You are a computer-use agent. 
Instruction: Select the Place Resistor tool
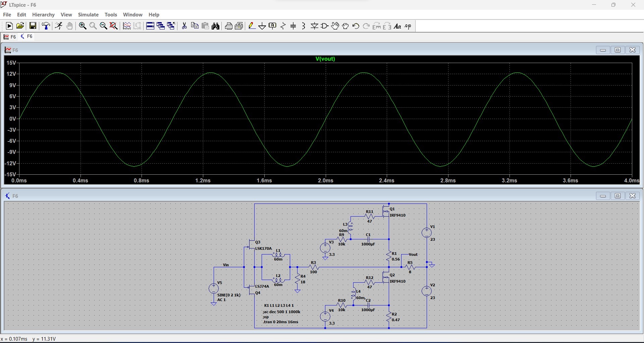coord(283,26)
